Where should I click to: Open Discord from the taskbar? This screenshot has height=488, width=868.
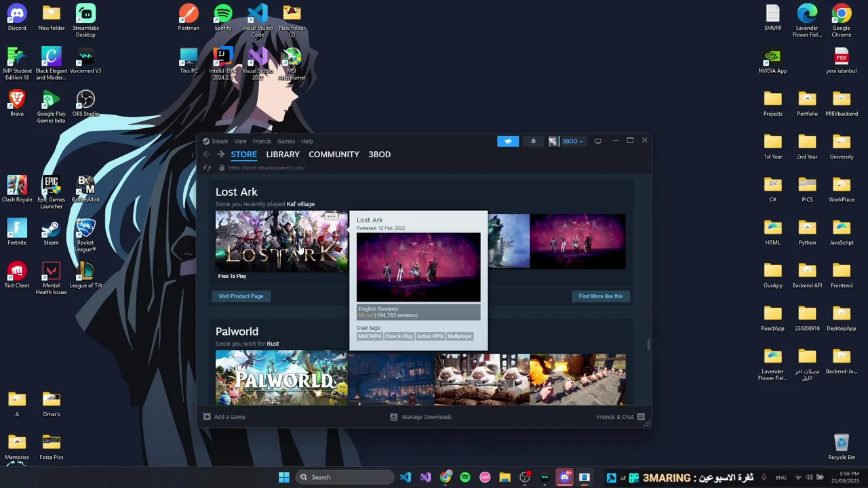(x=564, y=477)
